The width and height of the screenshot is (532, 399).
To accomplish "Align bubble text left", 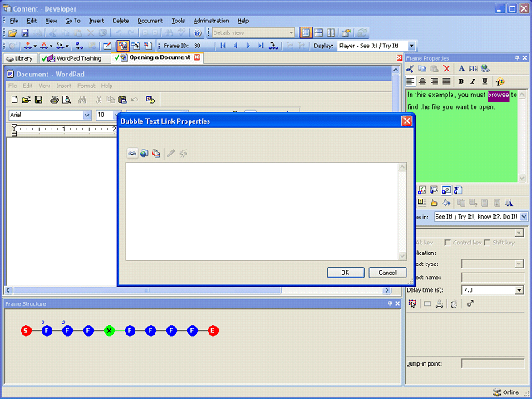I will 411,81.
